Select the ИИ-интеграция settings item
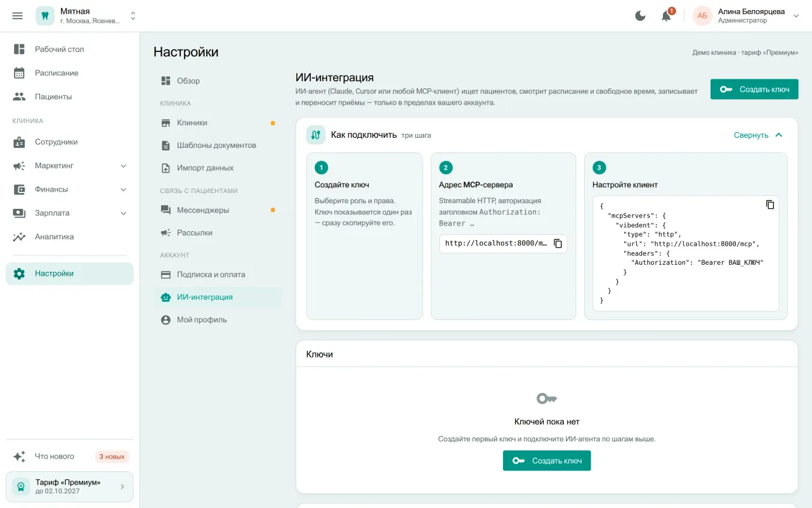This screenshot has width=812, height=508. [218, 297]
